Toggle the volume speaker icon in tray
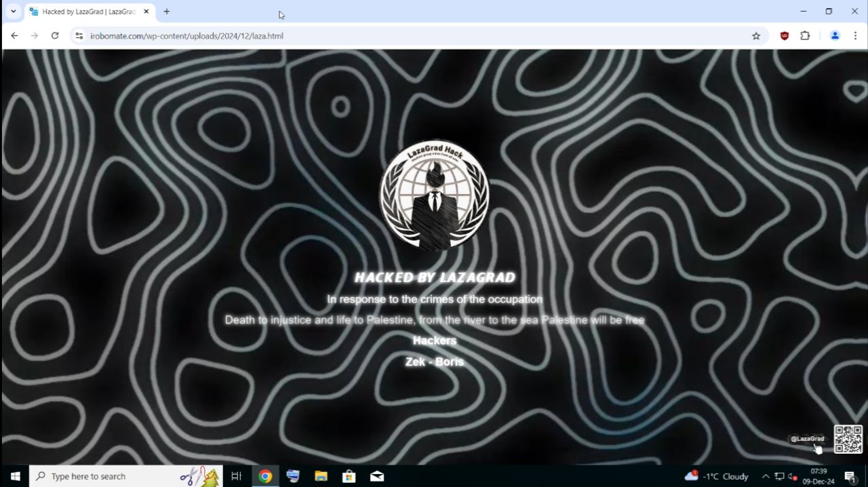The width and height of the screenshot is (868, 487). (793, 476)
